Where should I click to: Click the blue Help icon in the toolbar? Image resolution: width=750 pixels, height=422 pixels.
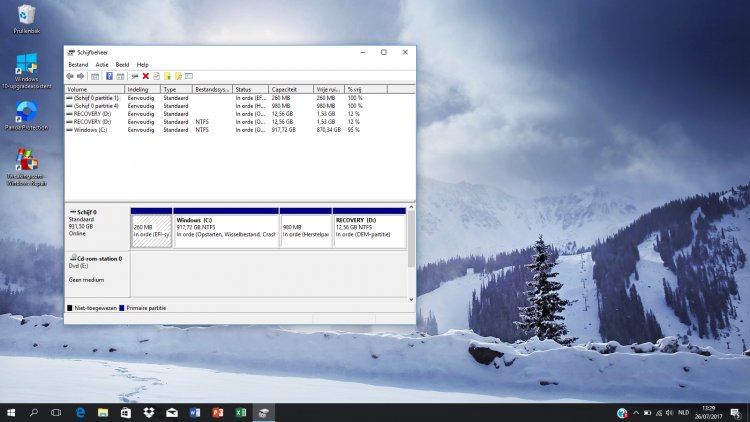coord(109,76)
